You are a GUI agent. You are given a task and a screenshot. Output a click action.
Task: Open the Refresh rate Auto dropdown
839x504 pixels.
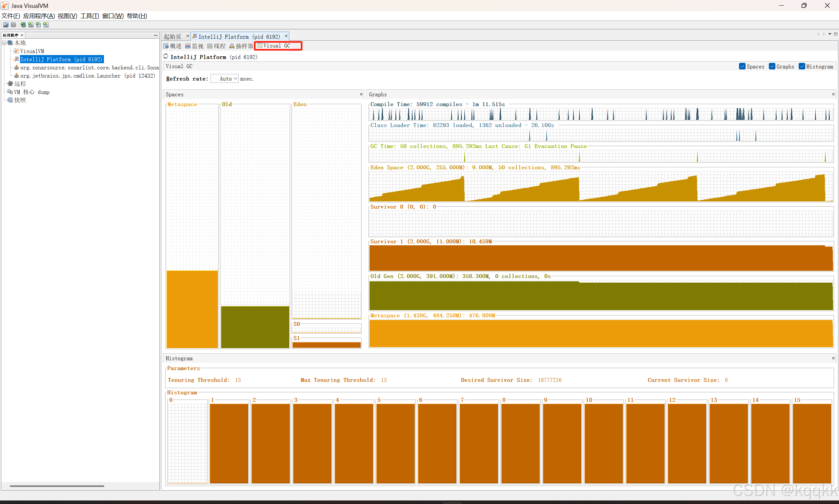click(225, 79)
